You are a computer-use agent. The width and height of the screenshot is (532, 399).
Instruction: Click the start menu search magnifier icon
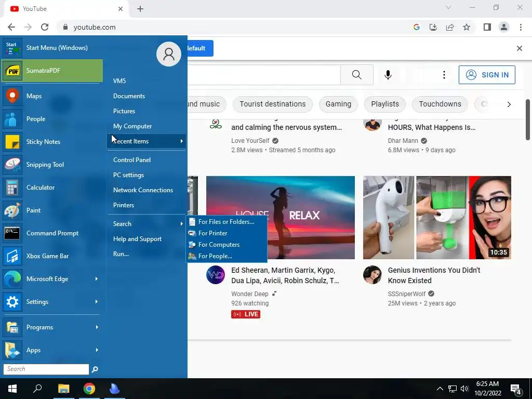point(95,369)
